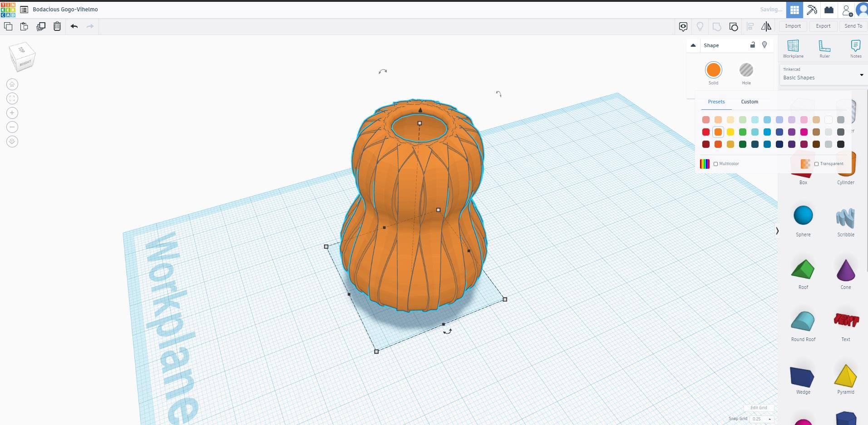Select the Ruler tool
The image size is (868, 425).
click(824, 49)
